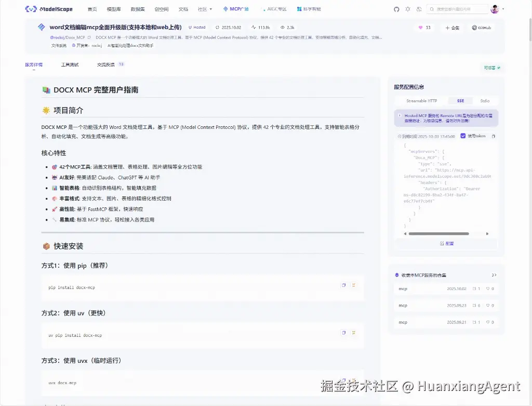This screenshot has width=532, height=406.
Task: Uncheck the 使用token checkbox
Action: (x=463, y=136)
